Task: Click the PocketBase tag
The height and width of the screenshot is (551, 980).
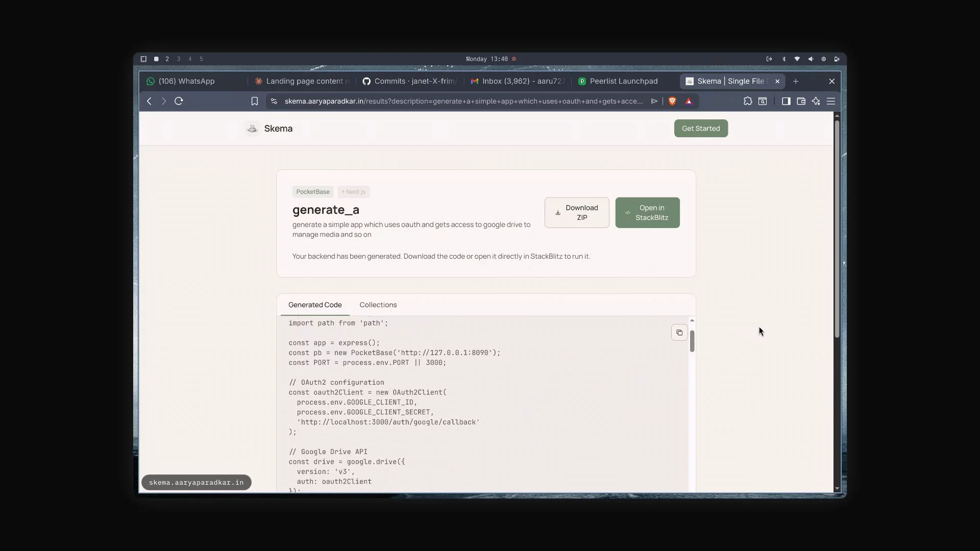Action: click(313, 192)
